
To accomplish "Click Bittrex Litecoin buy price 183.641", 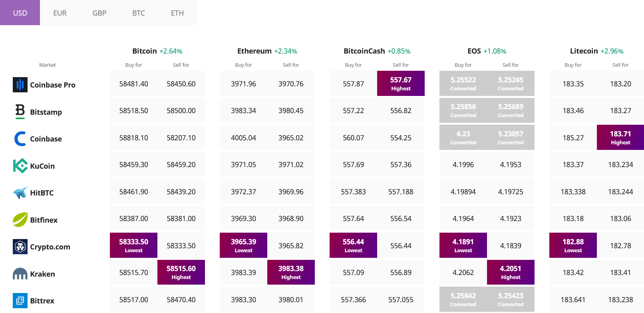I will tap(573, 299).
